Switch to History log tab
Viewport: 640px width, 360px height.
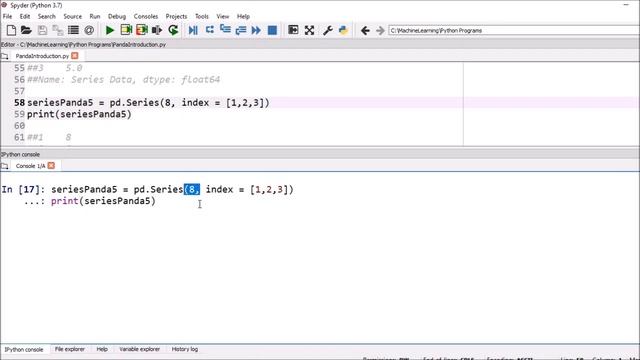(x=184, y=349)
